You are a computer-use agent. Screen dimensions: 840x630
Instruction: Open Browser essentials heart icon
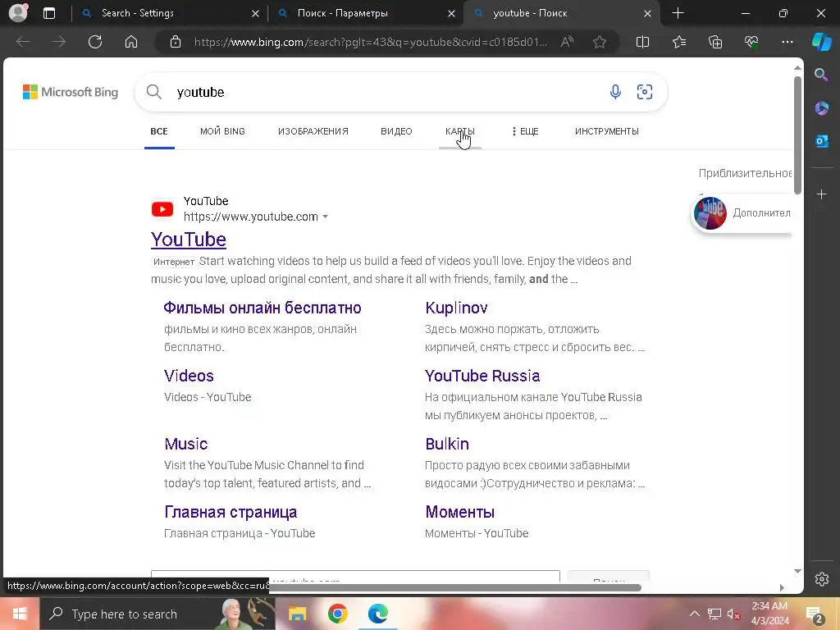click(751, 42)
